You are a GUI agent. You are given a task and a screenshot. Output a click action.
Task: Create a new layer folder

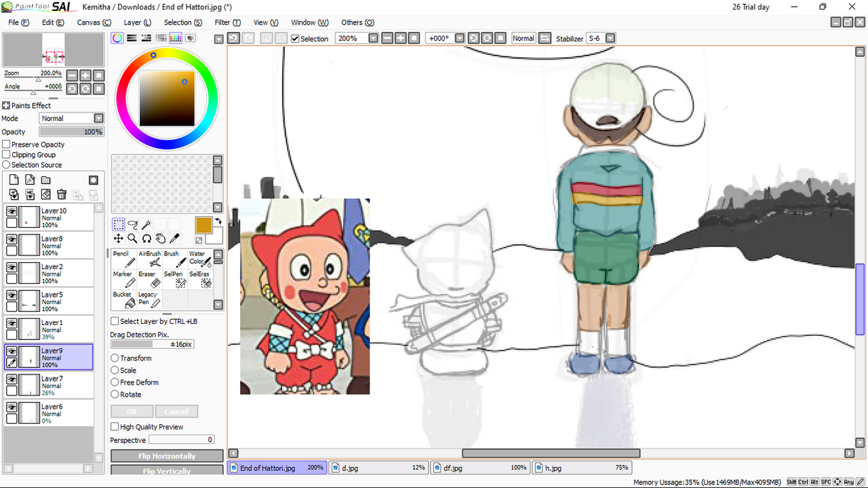[45, 180]
